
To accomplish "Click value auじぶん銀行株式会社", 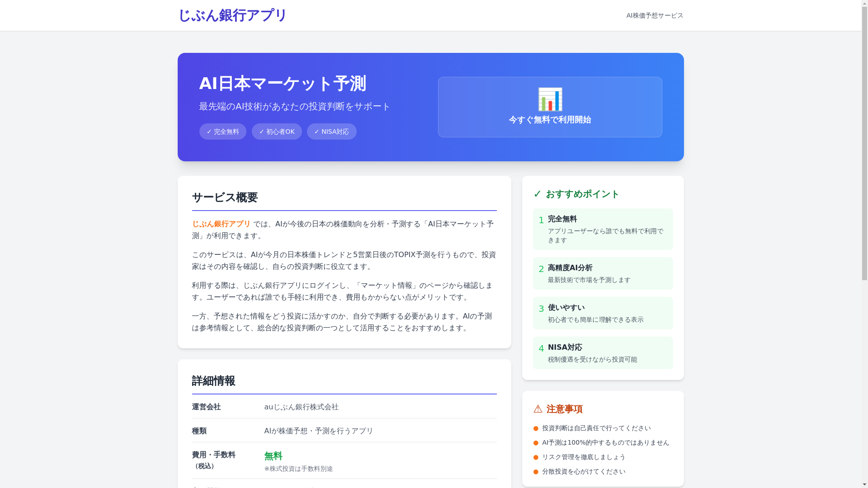I will (x=301, y=407).
